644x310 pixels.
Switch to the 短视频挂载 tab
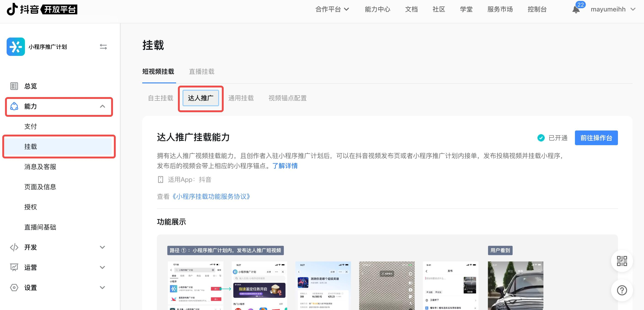(158, 72)
